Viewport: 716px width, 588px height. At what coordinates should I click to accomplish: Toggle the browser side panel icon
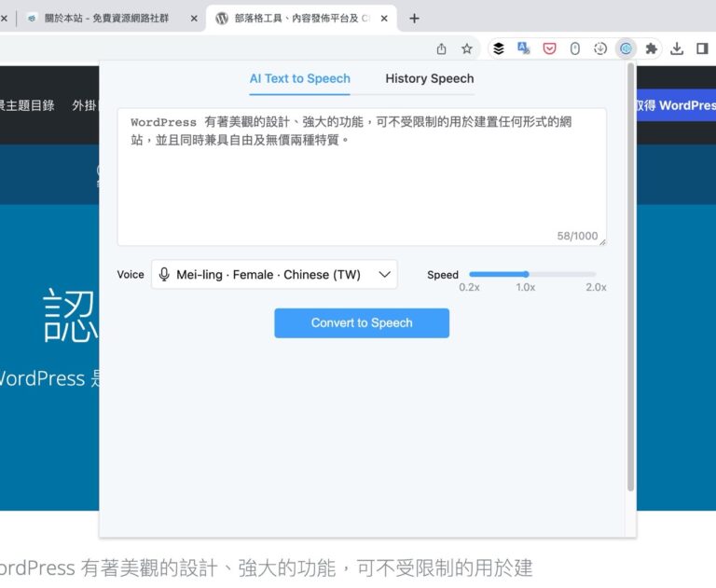[702, 48]
